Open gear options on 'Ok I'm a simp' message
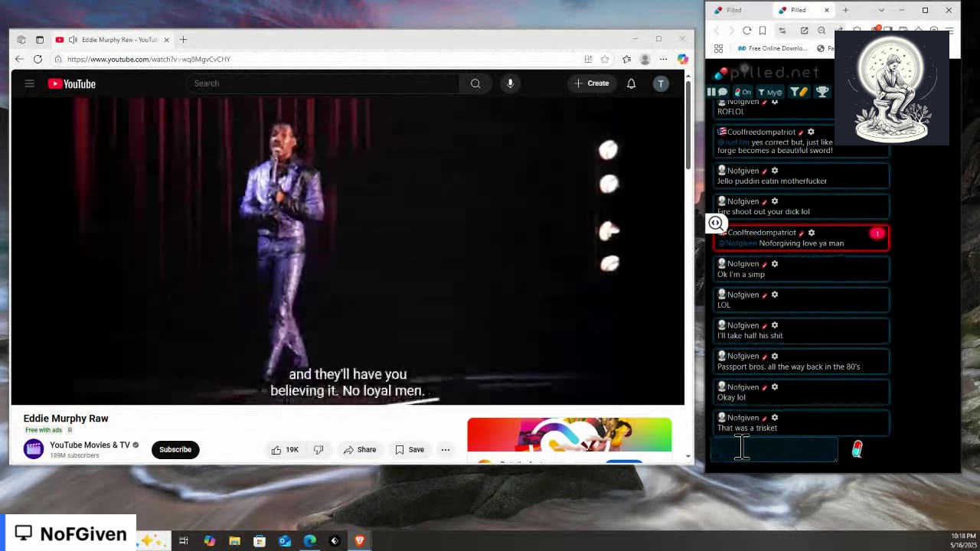This screenshot has height=551, width=980. [774, 263]
